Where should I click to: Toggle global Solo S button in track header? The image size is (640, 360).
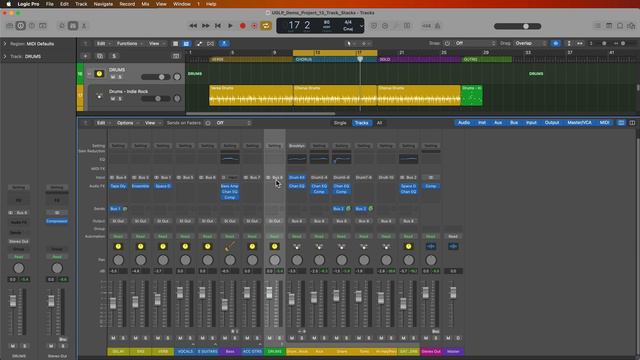114,56
